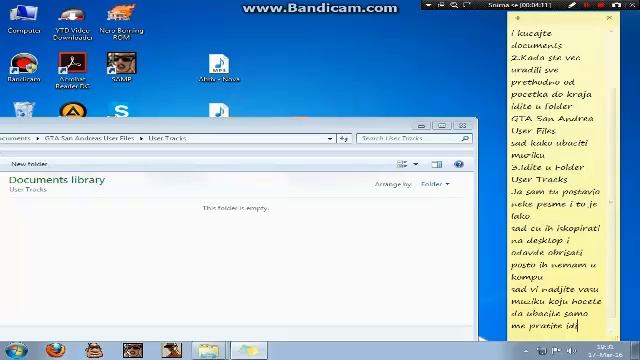This screenshot has height=360, width=640.
Task: Select the SAMP desktop shortcut
Action: click(121, 67)
